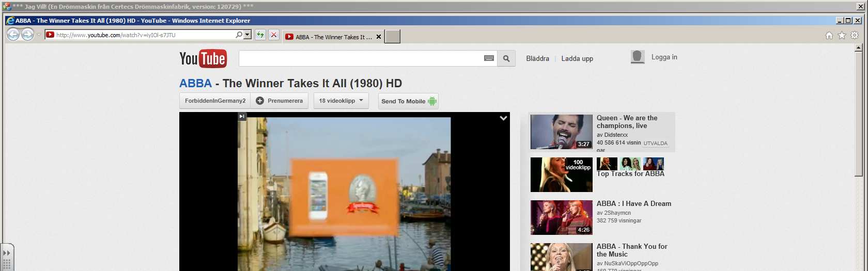Minimize the Internet Explorer window
The image size is (868, 271).
[x=840, y=21]
